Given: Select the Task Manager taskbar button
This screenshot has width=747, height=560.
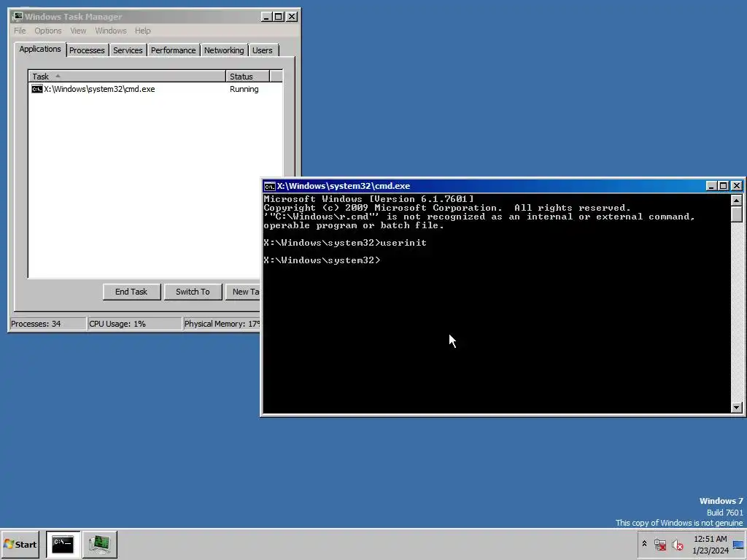Looking at the screenshot, I should pyautogui.click(x=99, y=544).
